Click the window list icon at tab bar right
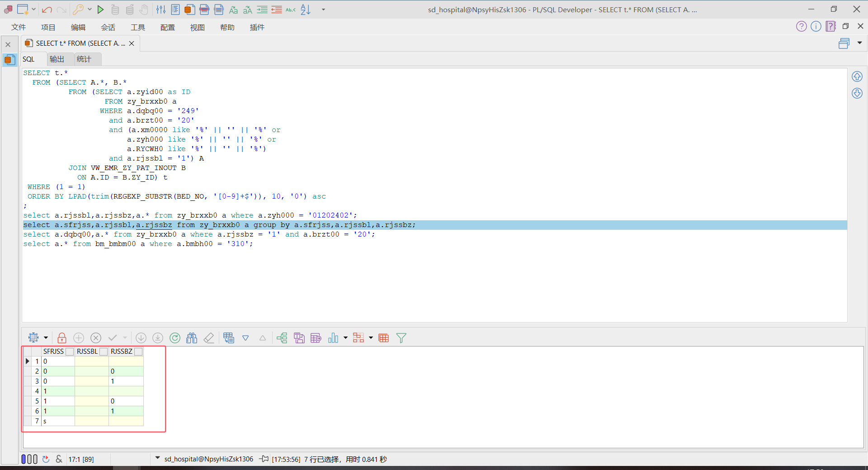 tap(844, 43)
